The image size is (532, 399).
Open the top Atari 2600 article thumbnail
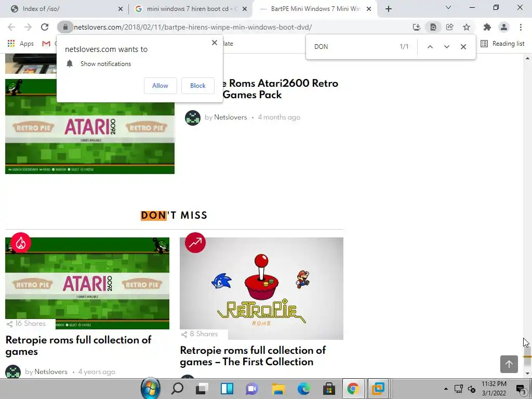click(x=89, y=126)
